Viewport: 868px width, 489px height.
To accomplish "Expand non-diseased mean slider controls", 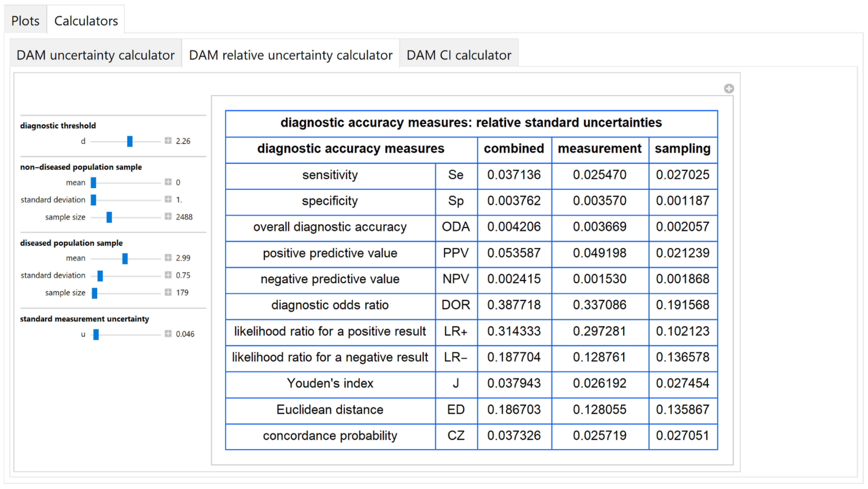I will 168,182.
